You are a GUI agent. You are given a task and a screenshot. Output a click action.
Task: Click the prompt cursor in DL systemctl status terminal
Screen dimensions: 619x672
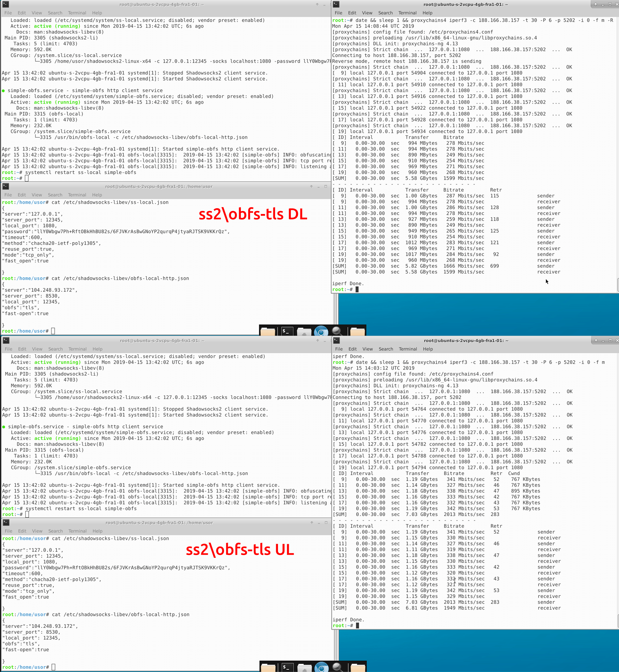[x=27, y=178]
